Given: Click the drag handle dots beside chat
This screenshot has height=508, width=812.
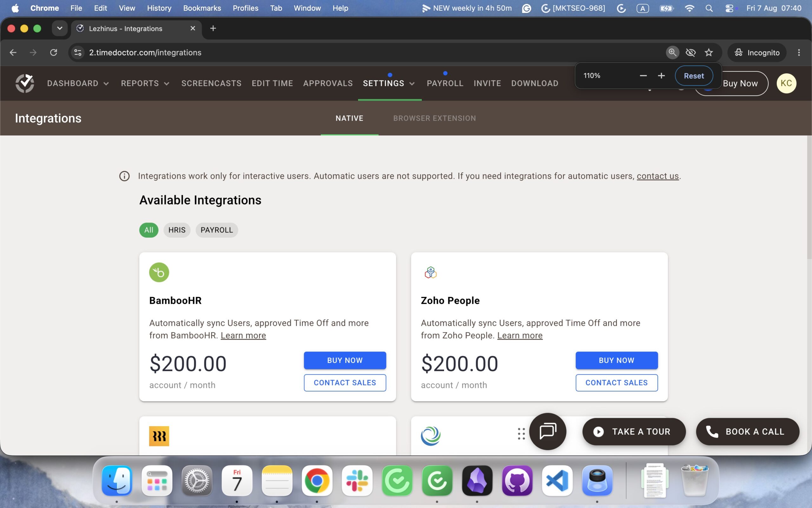Looking at the screenshot, I should point(521,434).
